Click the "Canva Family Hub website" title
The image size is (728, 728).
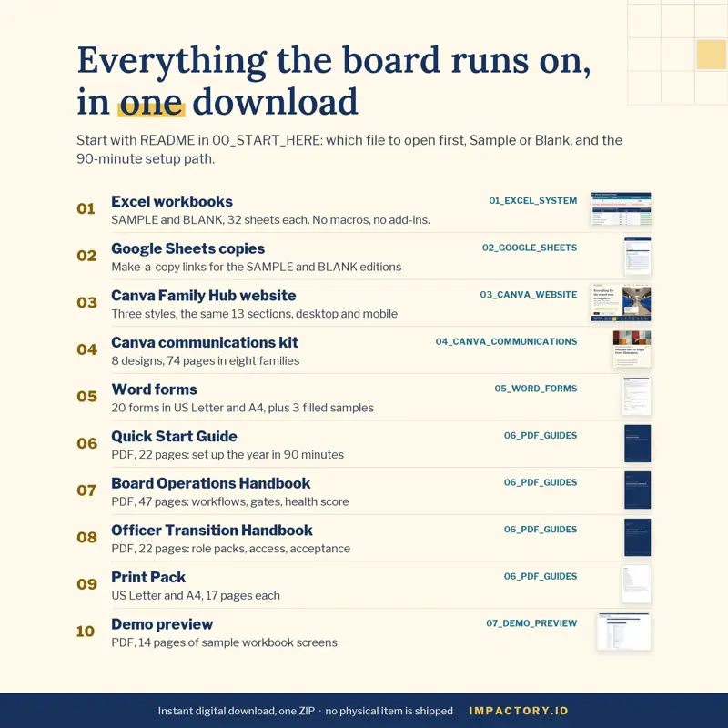pyautogui.click(x=203, y=295)
